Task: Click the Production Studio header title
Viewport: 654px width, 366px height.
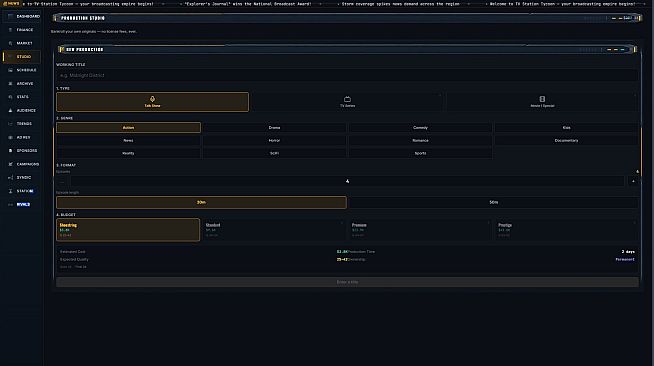Action: coord(83,18)
